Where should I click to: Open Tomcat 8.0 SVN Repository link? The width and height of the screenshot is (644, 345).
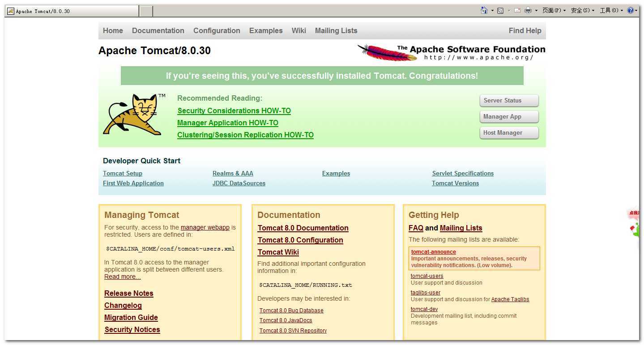click(x=293, y=331)
